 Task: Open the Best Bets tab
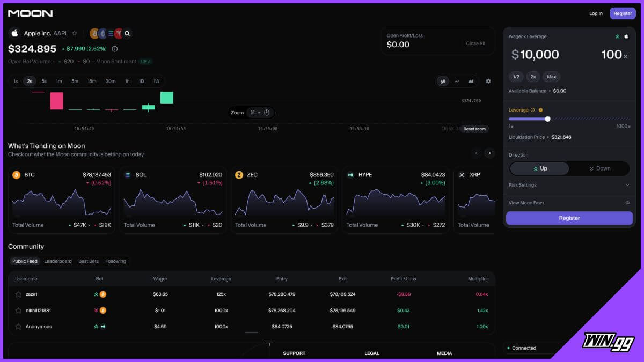pyautogui.click(x=89, y=261)
